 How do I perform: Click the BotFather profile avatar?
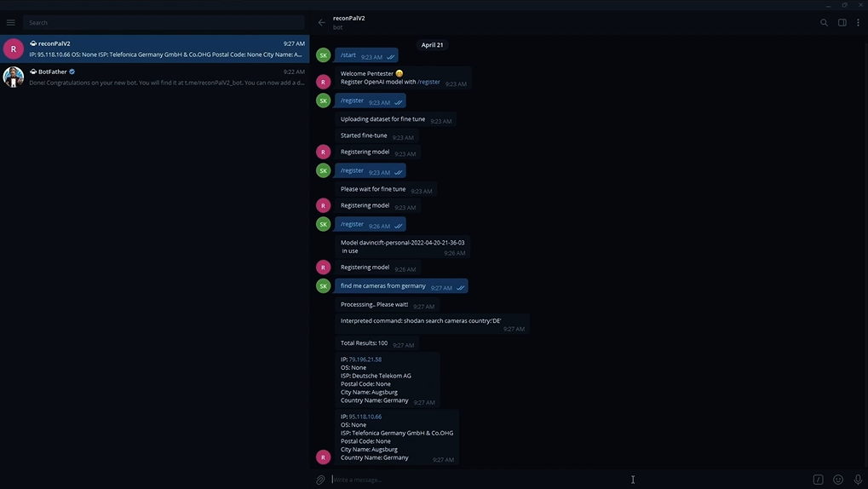coord(14,77)
